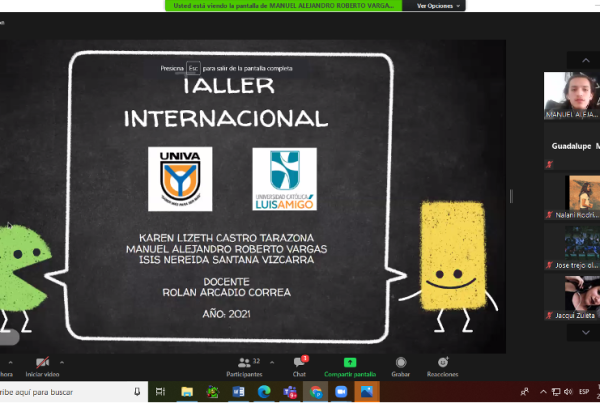Click the People icon in the system tray

tap(525, 392)
